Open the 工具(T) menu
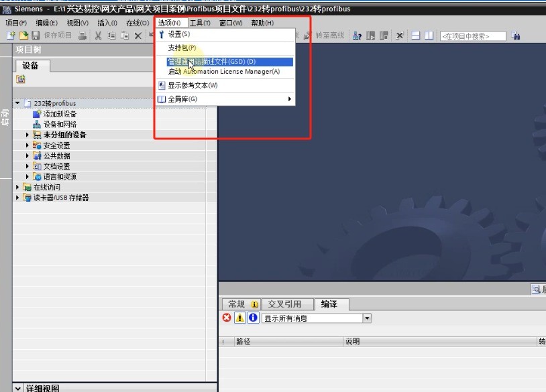 point(200,23)
